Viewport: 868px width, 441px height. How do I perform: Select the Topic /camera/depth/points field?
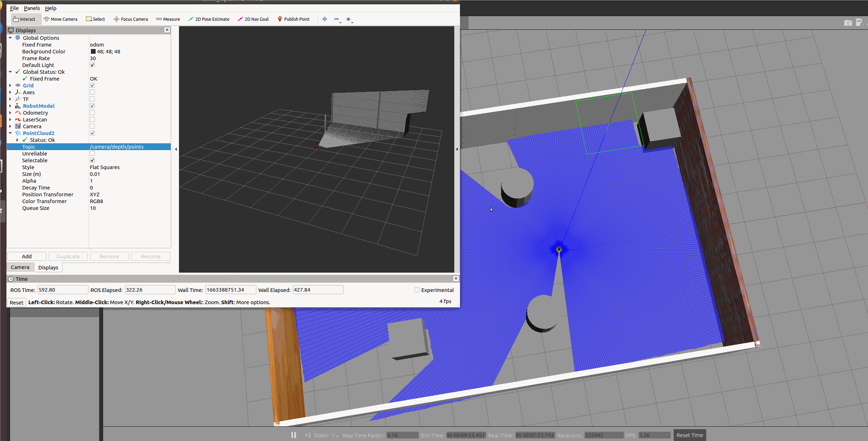[130, 147]
